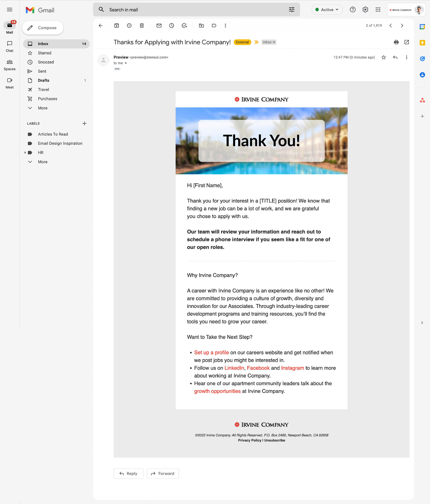Switch to the Meet tab

click(9, 83)
